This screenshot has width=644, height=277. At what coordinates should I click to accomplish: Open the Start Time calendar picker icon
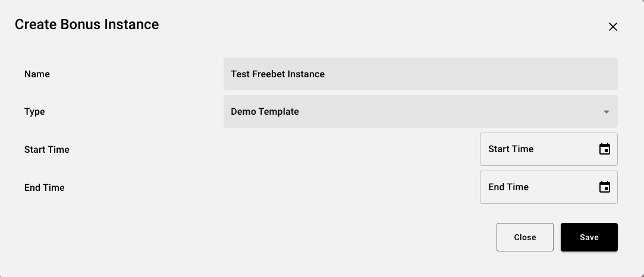point(604,149)
